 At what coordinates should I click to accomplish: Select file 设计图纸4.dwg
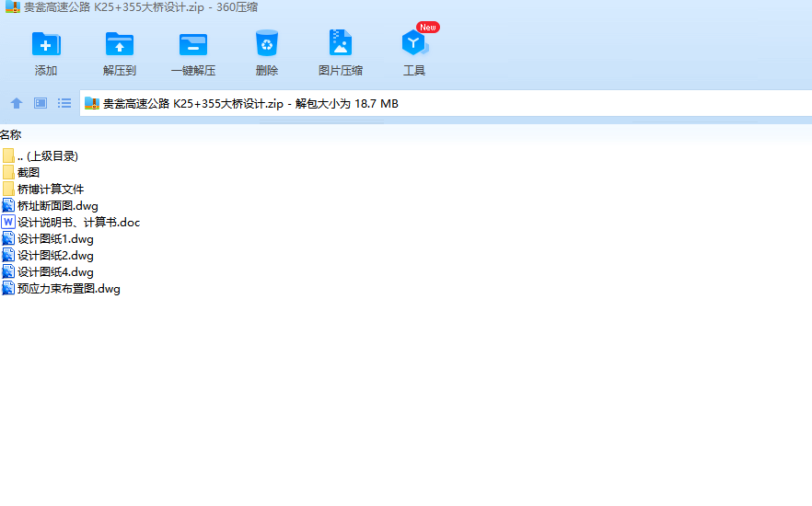(48, 271)
